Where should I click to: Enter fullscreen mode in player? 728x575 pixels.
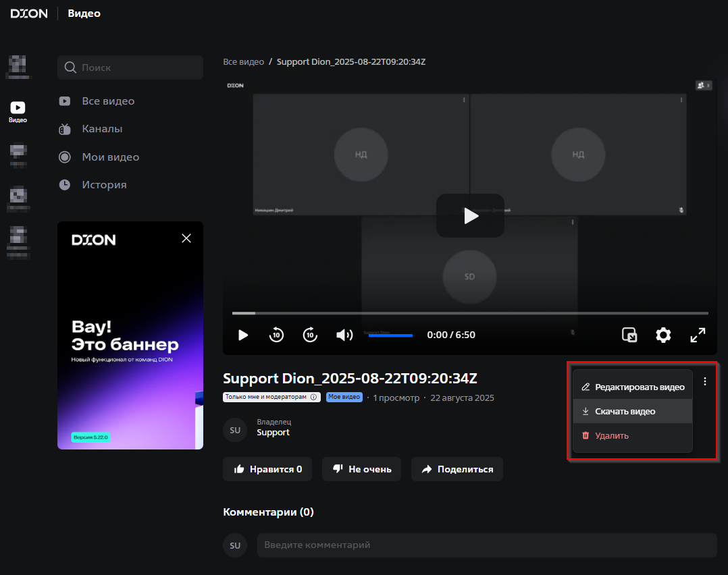pos(698,335)
